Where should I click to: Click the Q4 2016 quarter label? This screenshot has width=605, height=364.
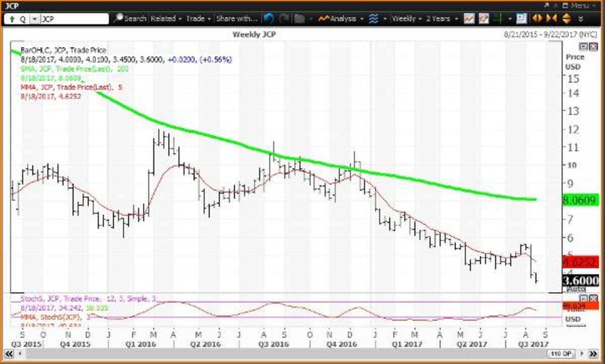tap(342, 344)
